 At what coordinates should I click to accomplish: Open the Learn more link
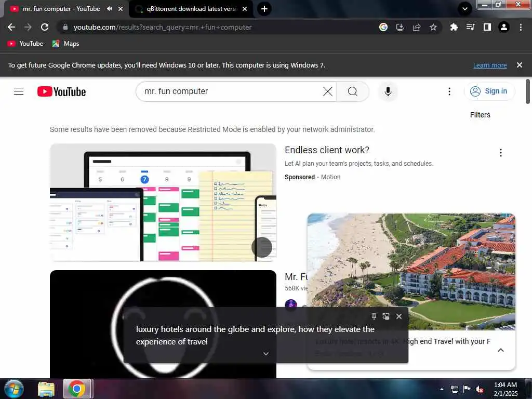coord(489,65)
